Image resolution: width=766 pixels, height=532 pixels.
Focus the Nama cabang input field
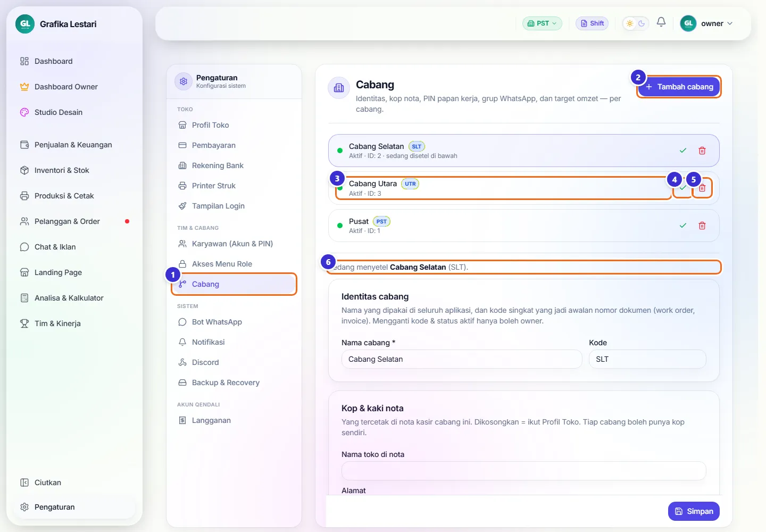coord(462,359)
